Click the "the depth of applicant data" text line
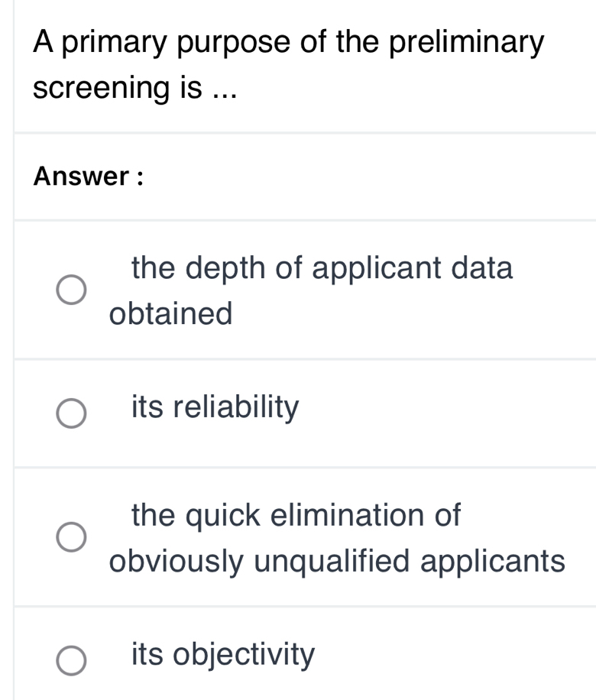 [322, 268]
